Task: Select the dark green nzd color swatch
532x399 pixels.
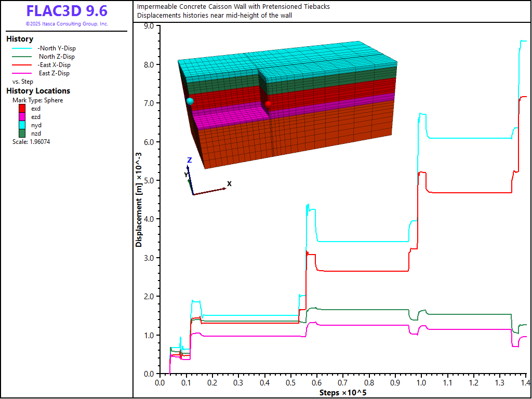Action: [x=22, y=134]
